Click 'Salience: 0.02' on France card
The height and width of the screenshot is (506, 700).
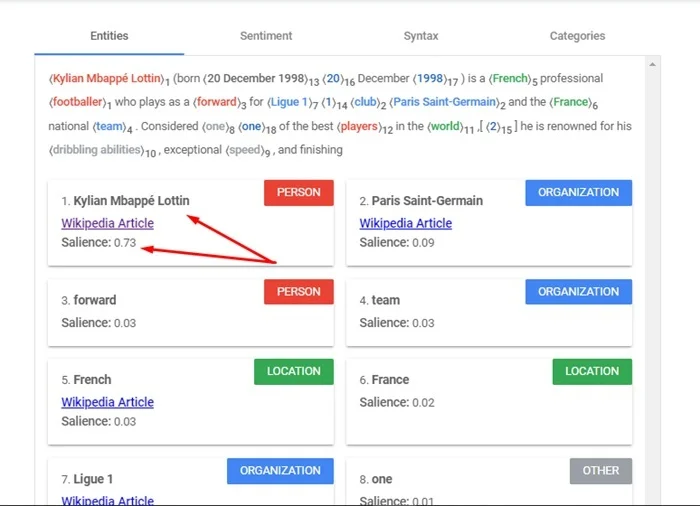[x=397, y=402]
